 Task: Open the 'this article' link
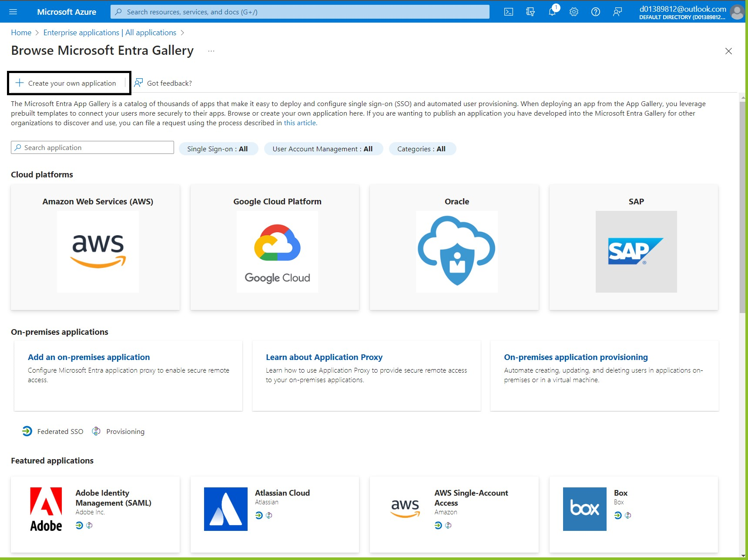click(300, 123)
